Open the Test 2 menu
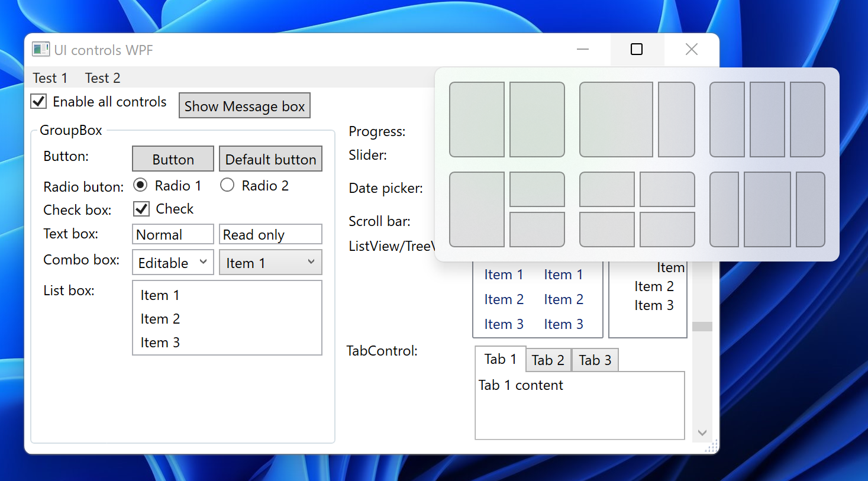Screen dimensions: 868x481 (x=102, y=78)
